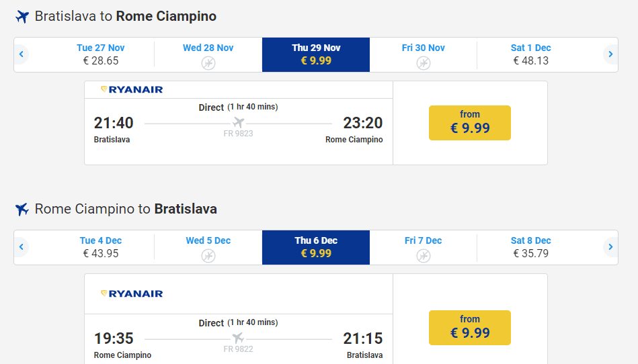
Task: Click the no-flight icon under Wed 28 Nov
Action: click(x=208, y=63)
